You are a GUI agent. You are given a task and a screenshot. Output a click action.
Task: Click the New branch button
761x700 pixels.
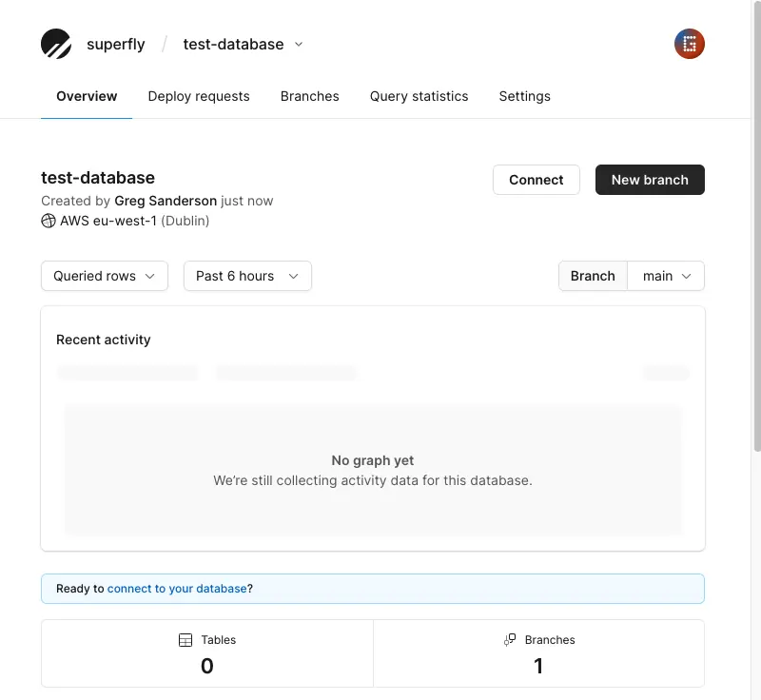[x=650, y=180]
